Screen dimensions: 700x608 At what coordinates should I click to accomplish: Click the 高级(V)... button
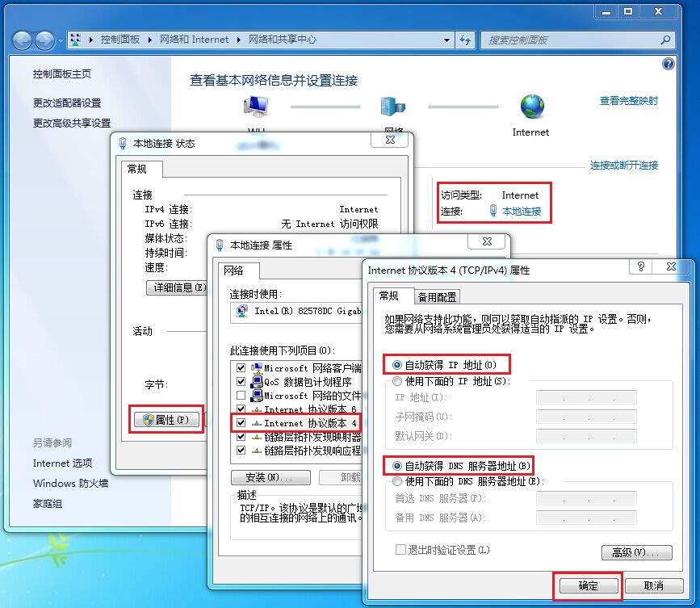point(636,552)
